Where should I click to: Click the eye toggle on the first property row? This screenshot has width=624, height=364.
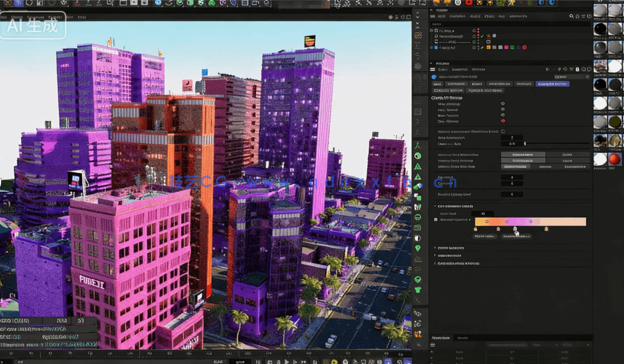(502, 104)
